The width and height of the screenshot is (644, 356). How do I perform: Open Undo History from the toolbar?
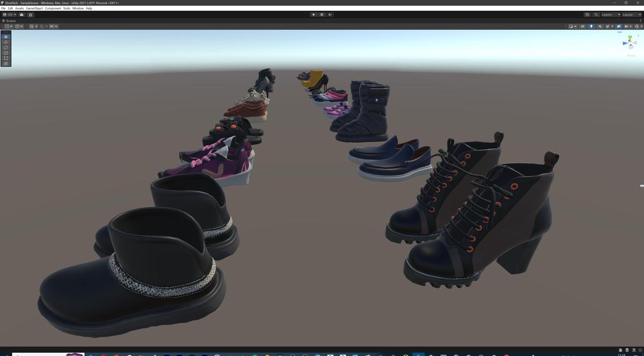(x=587, y=14)
